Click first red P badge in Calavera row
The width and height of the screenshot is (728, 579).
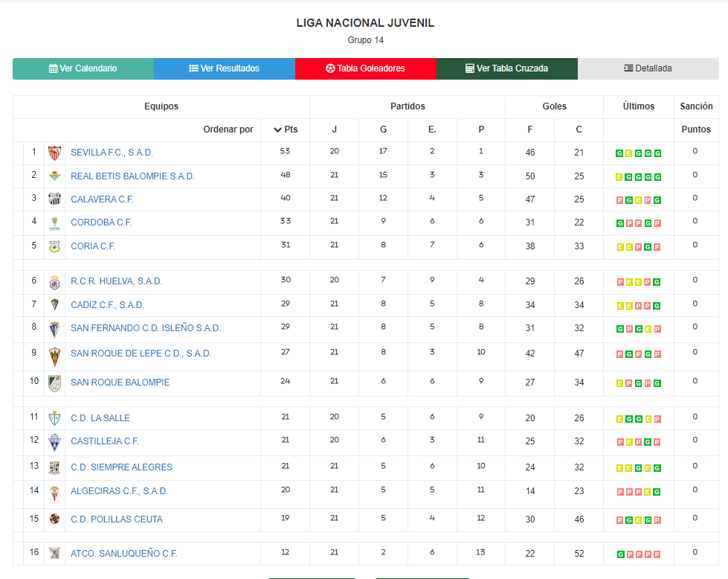click(x=619, y=200)
